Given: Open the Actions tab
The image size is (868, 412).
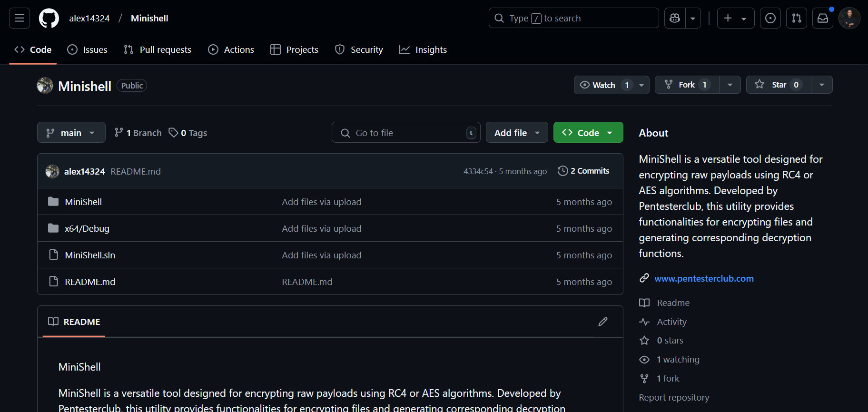Looking at the screenshot, I should click(231, 49).
